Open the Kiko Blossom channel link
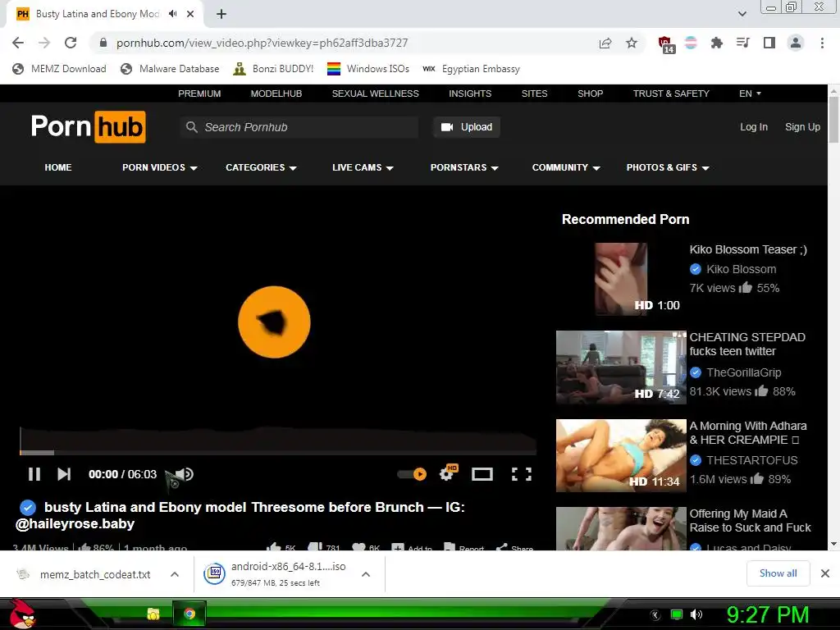This screenshot has width=840, height=630. click(741, 269)
